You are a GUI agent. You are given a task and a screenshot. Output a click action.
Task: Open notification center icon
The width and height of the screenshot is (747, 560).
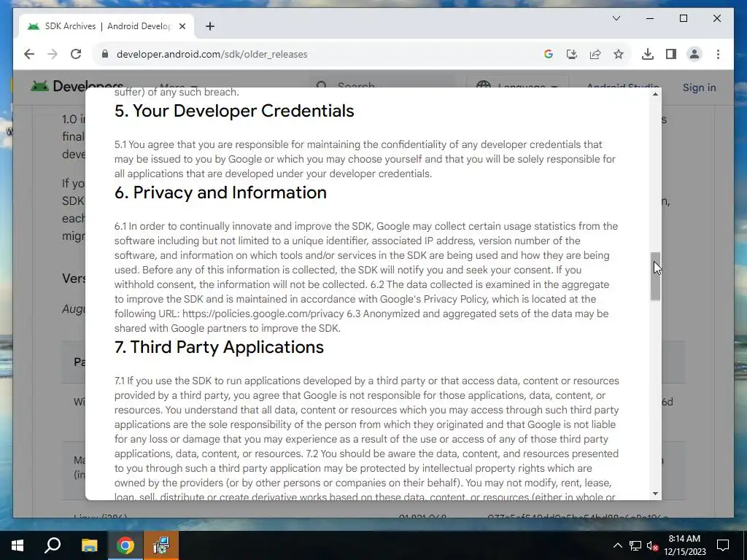723,545
